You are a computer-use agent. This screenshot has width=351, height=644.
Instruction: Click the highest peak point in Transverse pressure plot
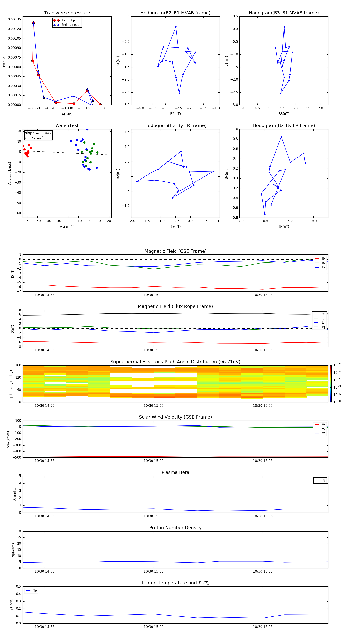(x=33, y=23)
